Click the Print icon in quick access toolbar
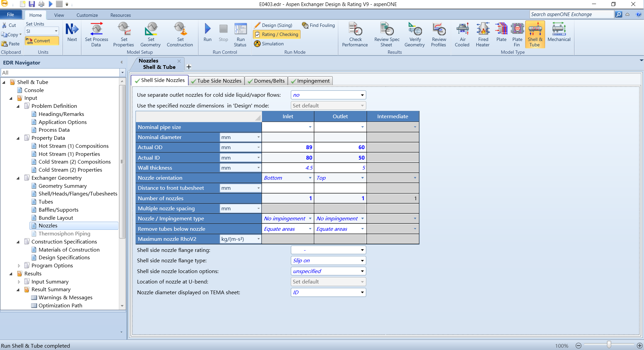 pyautogui.click(x=41, y=4)
